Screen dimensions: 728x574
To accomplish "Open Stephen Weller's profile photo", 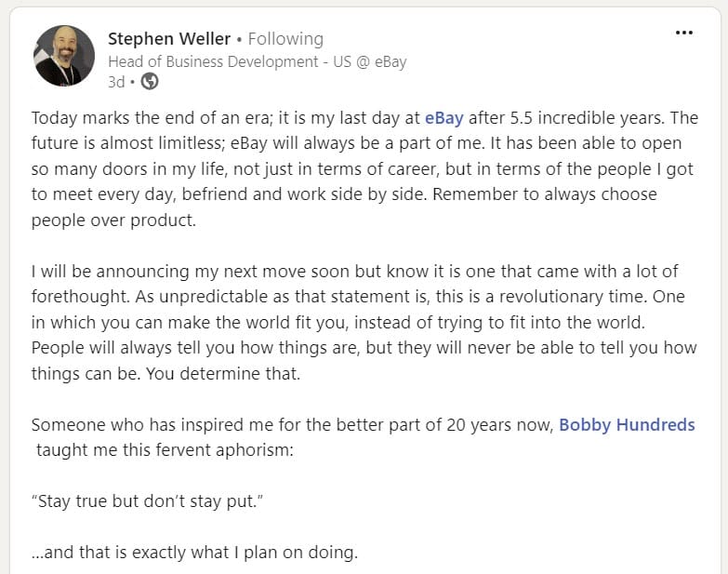I will click(x=64, y=56).
